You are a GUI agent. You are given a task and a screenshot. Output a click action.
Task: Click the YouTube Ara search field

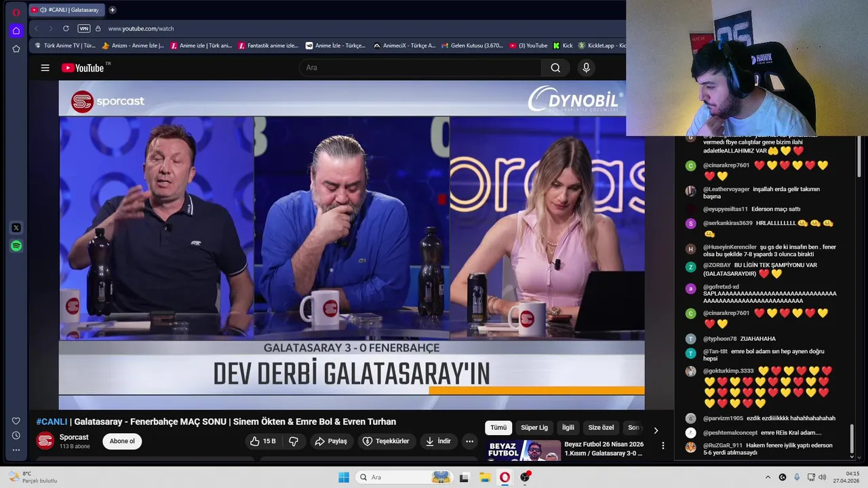[420, 68]
